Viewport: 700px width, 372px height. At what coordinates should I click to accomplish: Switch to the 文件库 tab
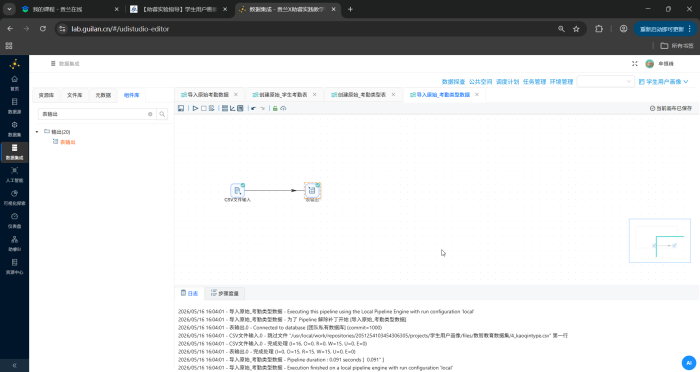click(x=75, y=95)
